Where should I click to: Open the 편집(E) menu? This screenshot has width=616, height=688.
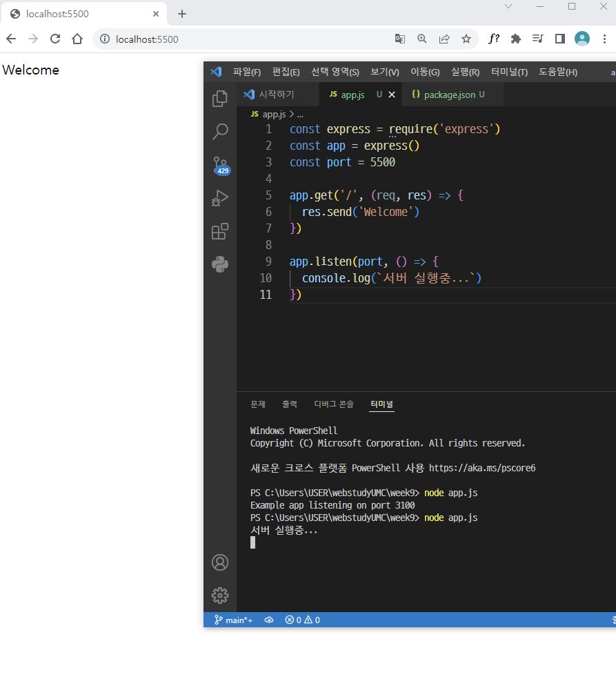pos(286,72)
